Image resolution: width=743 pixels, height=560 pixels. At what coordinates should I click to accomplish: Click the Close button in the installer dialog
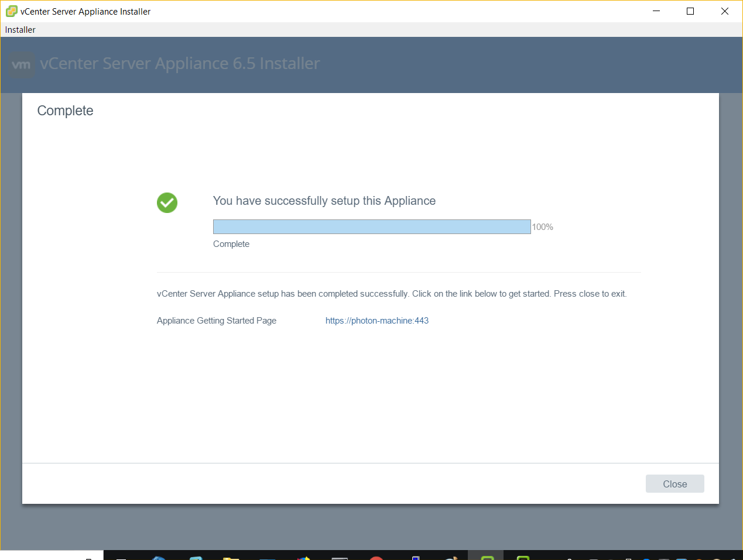click(x=674, y=484)
